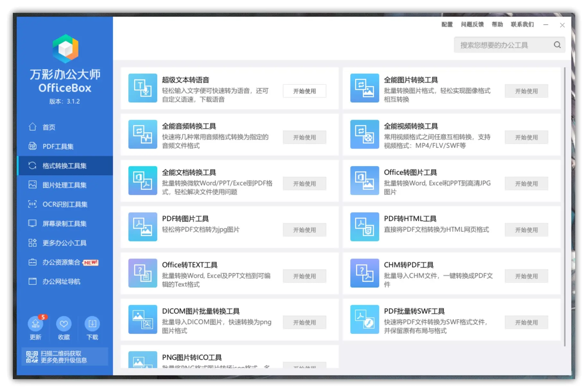
Task: Open the 全能视频转换工具 icon
Action: point(365,134)
